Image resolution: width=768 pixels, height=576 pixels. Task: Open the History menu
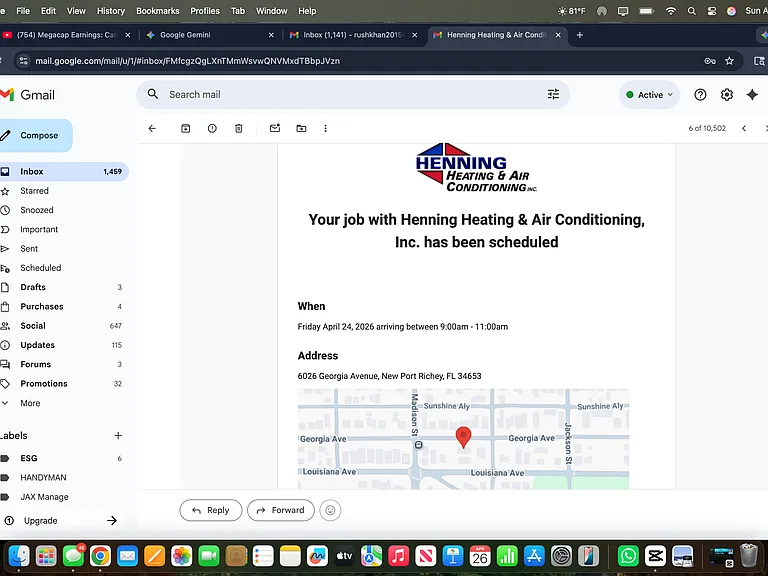pyautogui.click(x=111, y=11)
